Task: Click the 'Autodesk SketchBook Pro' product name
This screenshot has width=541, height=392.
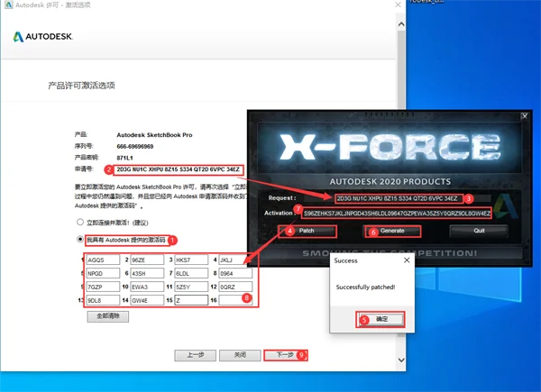Action: pos(154,135)
